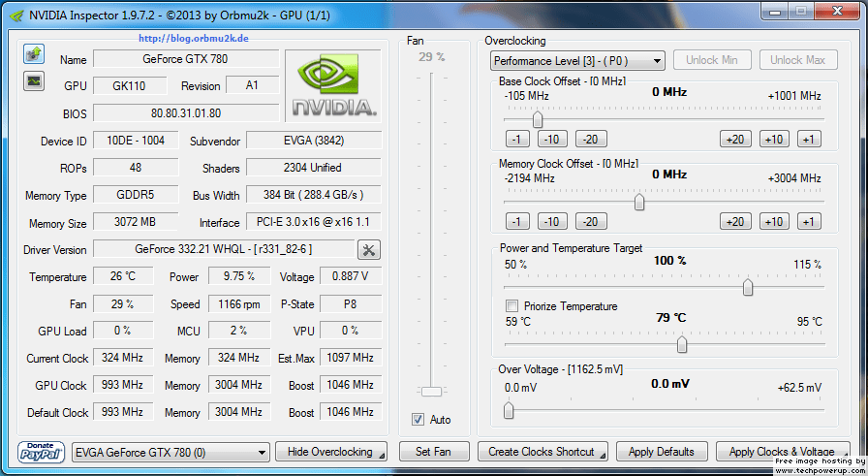
Task: Click Memory Clock Offset +20 button
Action: click(735, 222)
